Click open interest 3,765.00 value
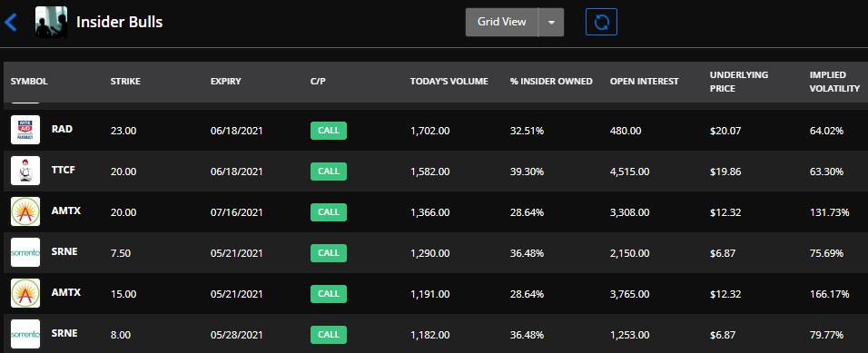The image size is (868, 353). (x=630, y=294)
